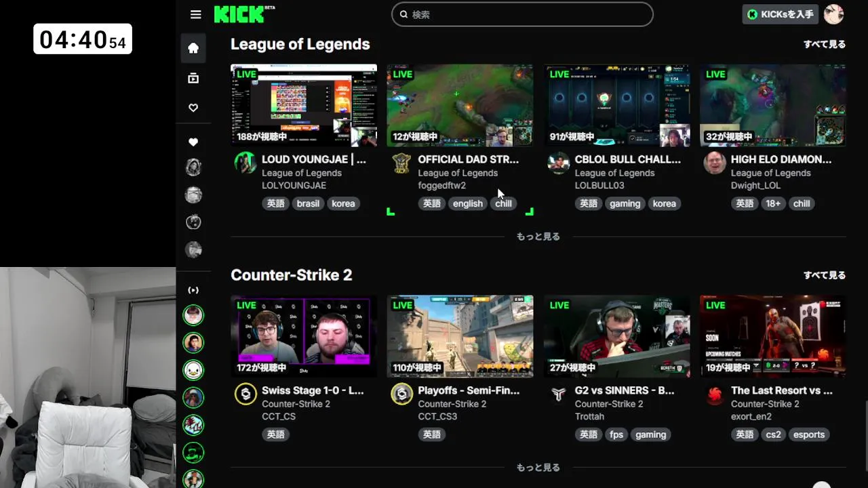Screen dimensions: 868x488
Task: Go to the home icon in sidebar
Action: coord(193,47)
